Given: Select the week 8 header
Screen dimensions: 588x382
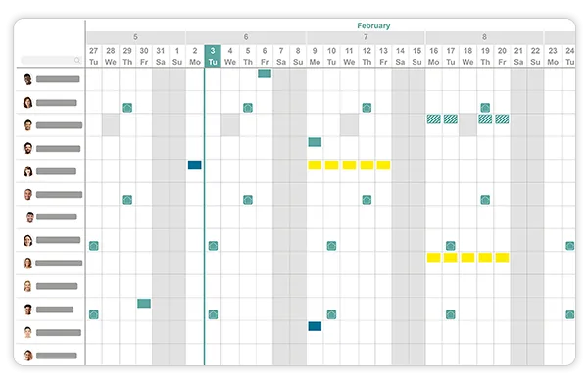Looking at the screenshot, I should pos(484,37).
